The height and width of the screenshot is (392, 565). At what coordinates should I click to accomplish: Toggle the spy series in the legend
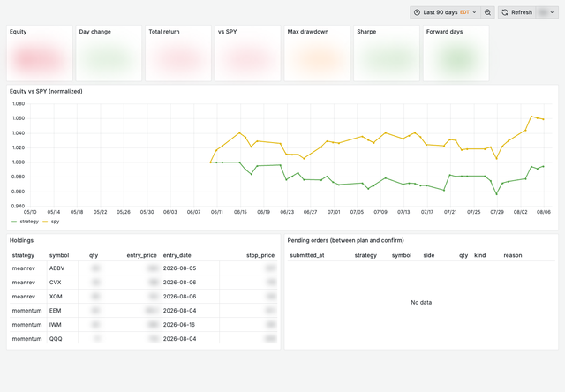pos(55,222)
